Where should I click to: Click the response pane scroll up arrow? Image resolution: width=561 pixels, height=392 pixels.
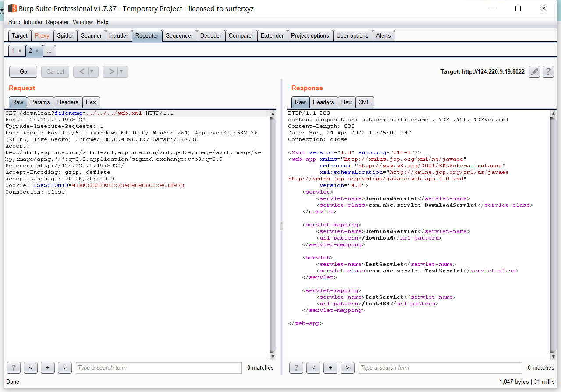(553, 114)
